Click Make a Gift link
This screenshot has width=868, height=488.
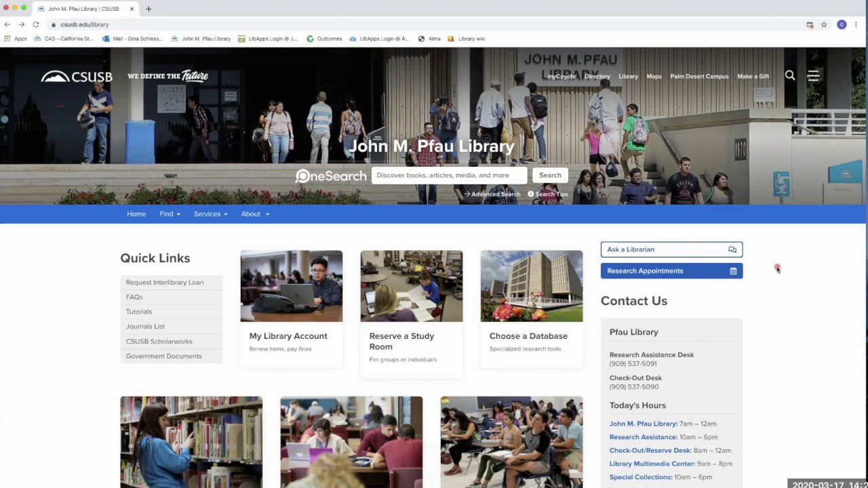753,77
